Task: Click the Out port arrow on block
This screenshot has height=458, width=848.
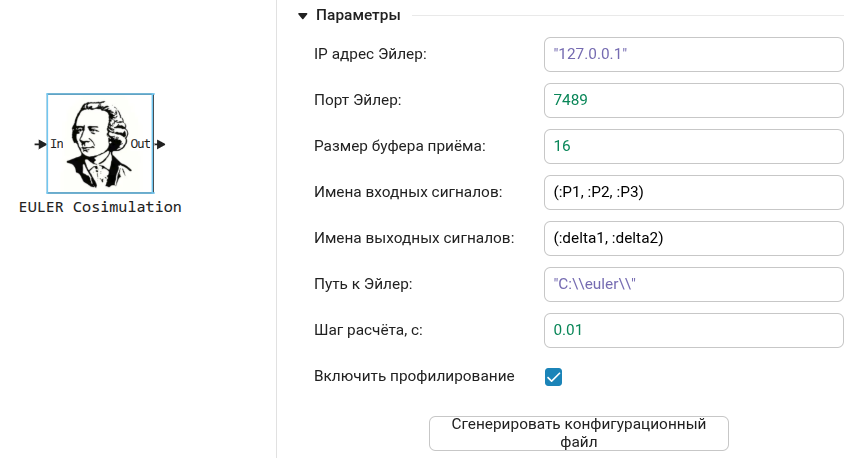Action: (159, 144)
